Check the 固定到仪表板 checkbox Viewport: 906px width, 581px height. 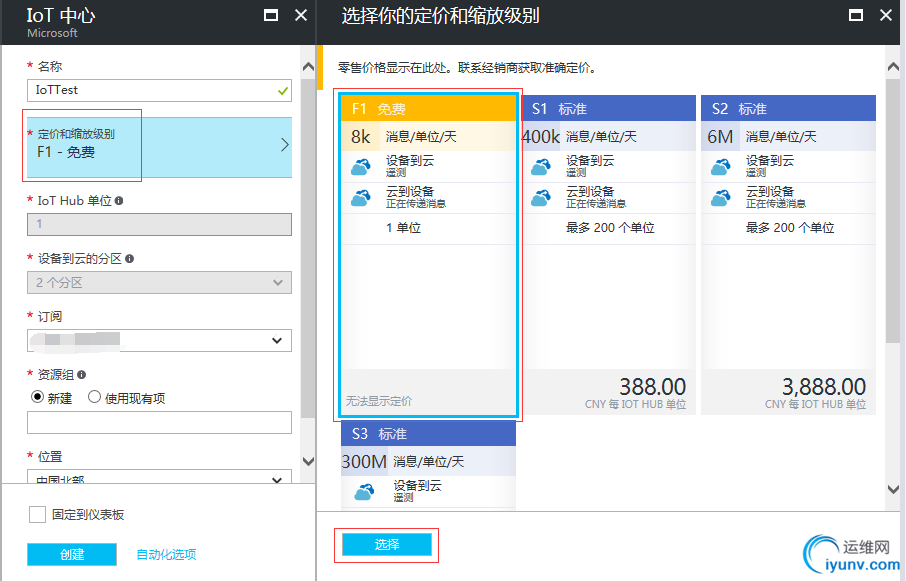(38, 515)
